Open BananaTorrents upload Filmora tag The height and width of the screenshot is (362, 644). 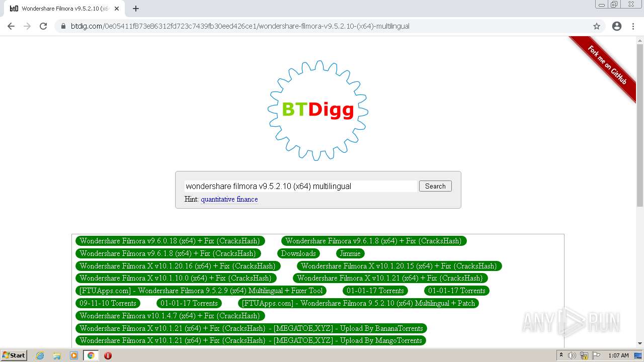coord(251,328)
